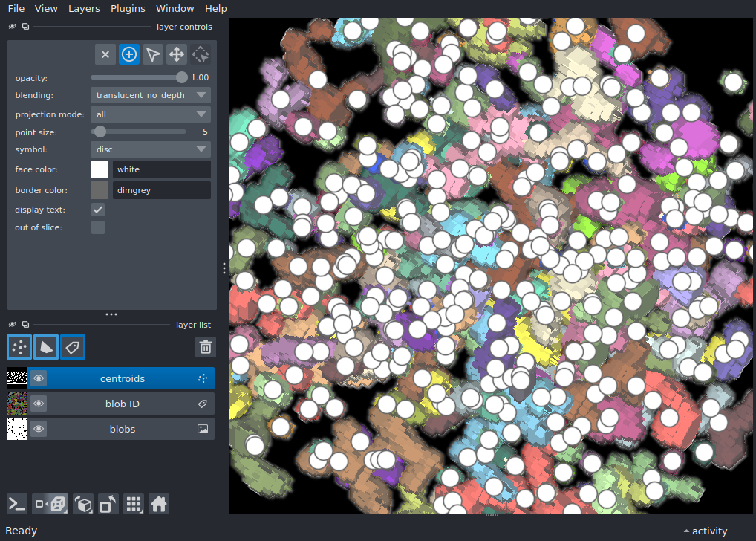Open the Plugins menu
Viewport: 756px width, 541px height.
tap(128, 9)
